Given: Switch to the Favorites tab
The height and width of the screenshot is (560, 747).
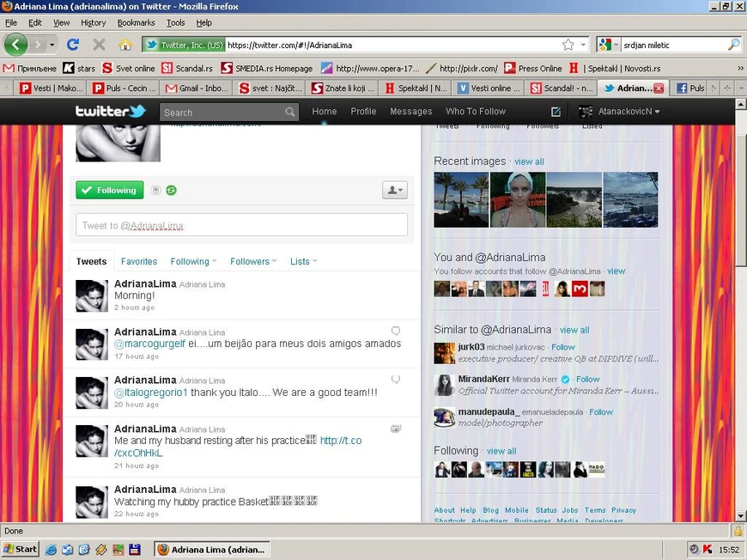Looking at the screenshot, I should click(139, 261).
